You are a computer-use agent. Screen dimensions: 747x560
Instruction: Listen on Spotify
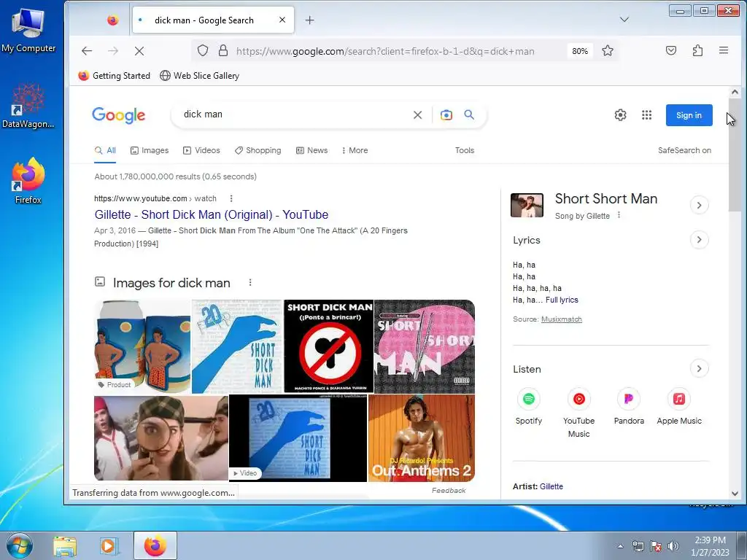pos(529,407)
